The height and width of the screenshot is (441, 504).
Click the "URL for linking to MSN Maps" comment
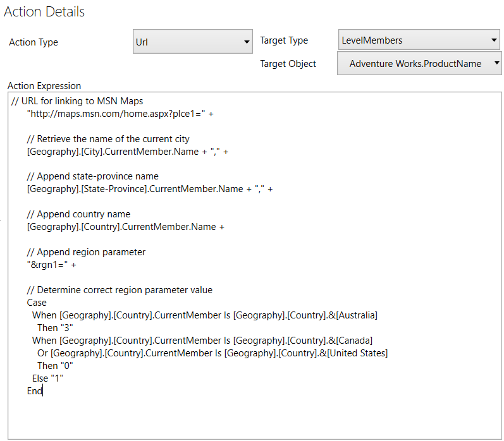pos(82,101)
